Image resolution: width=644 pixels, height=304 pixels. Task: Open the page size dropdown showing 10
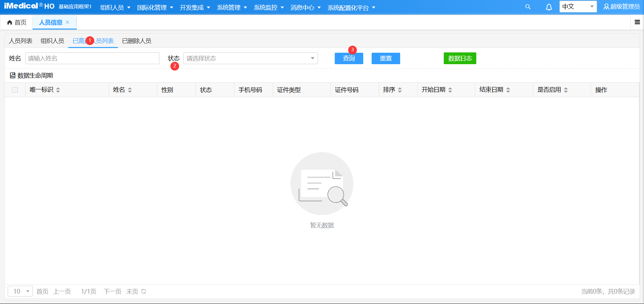[x=20, y=291]
